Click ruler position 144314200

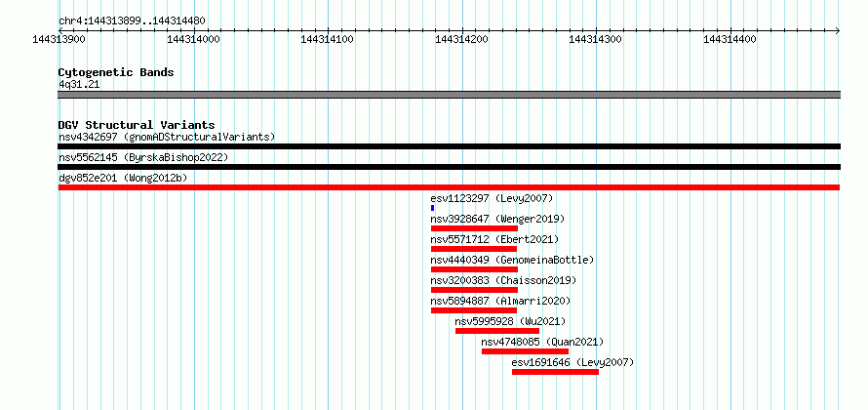pyautogui.click(x=462, y=39)
